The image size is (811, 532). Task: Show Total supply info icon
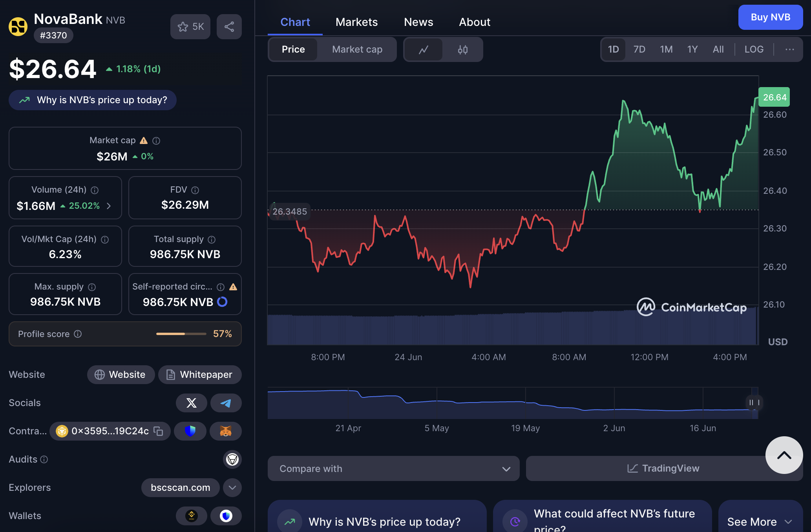(x=212, y=239)
